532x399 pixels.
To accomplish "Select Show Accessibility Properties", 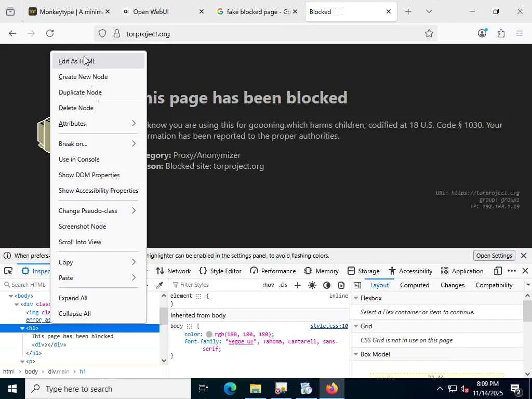I will 98,191.
